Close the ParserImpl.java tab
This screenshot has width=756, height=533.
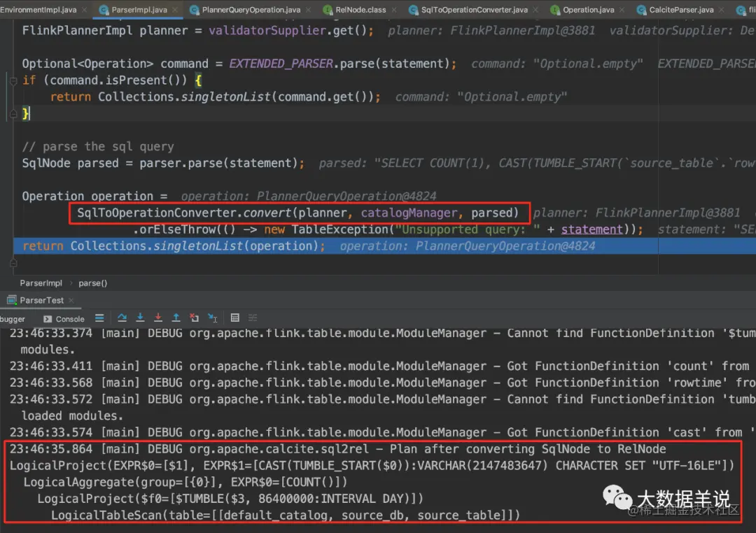tap(174, 10)
